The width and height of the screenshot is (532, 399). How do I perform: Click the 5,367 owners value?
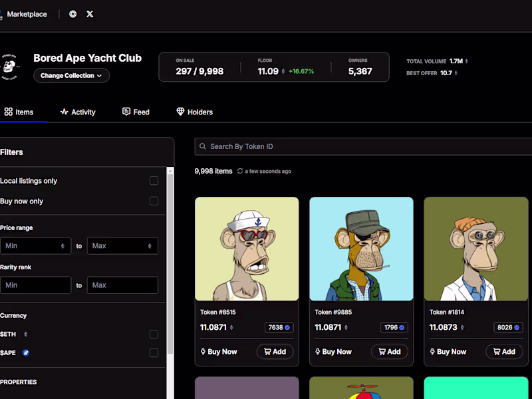click(360, 71)
